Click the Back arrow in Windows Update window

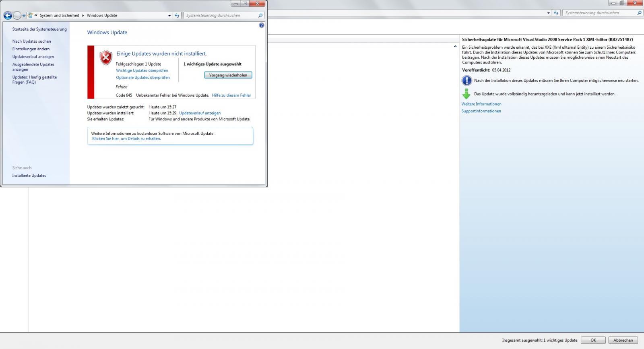coord(8,16)
